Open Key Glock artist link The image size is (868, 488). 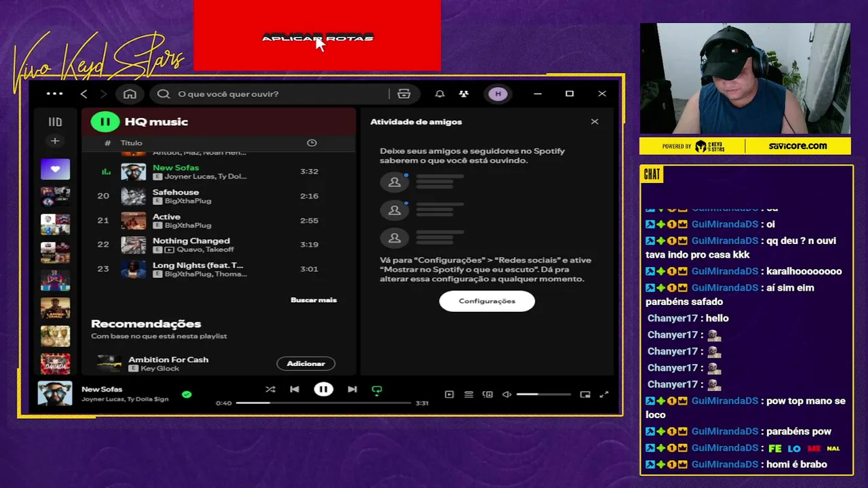(x=160, y=368)
